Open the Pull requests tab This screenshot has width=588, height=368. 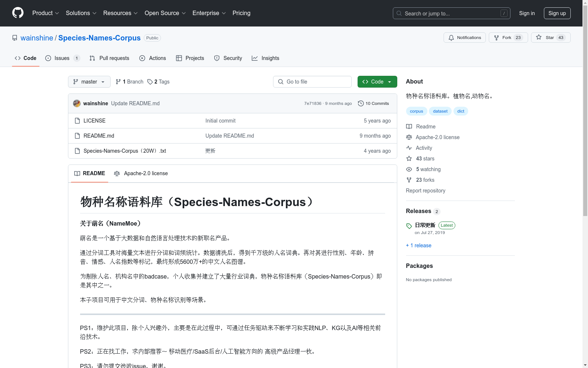point(110,58)
